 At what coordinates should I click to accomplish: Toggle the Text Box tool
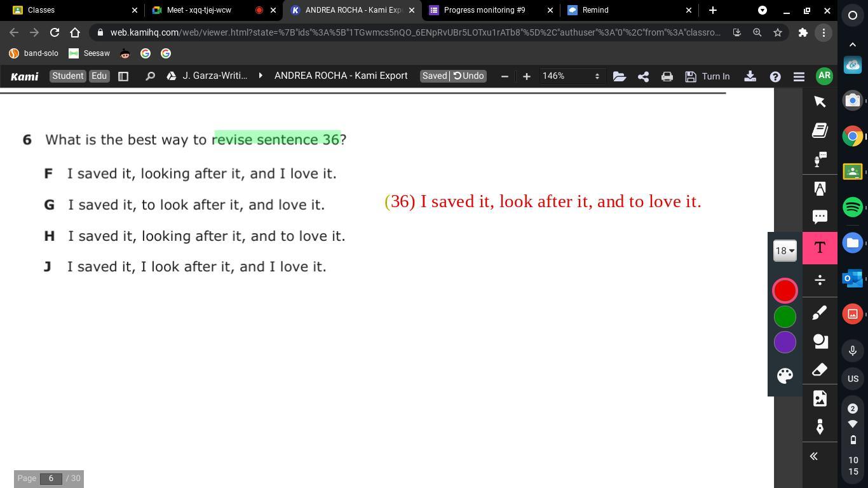point(820,248)
